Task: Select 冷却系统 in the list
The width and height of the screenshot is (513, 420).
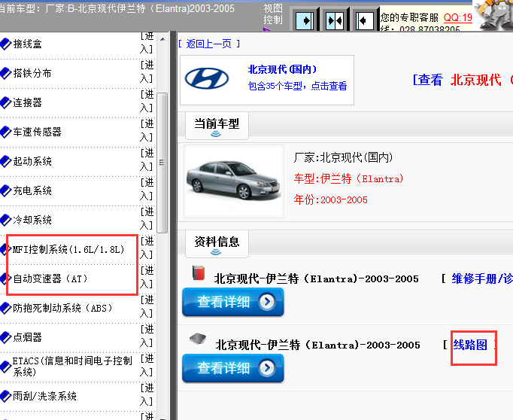Action: (32, 220)
